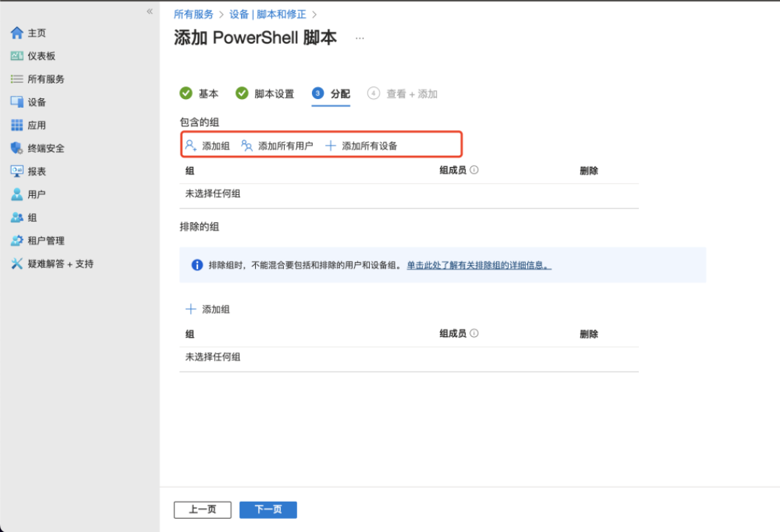Click the Troubleshooting wrench icon

coord(17,264)
